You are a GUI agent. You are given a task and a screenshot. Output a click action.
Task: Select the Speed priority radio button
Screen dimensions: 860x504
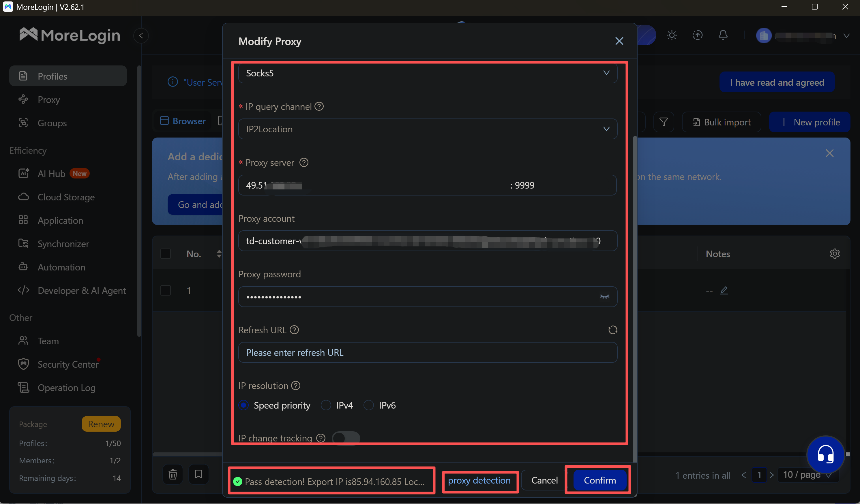pos(243,405)
